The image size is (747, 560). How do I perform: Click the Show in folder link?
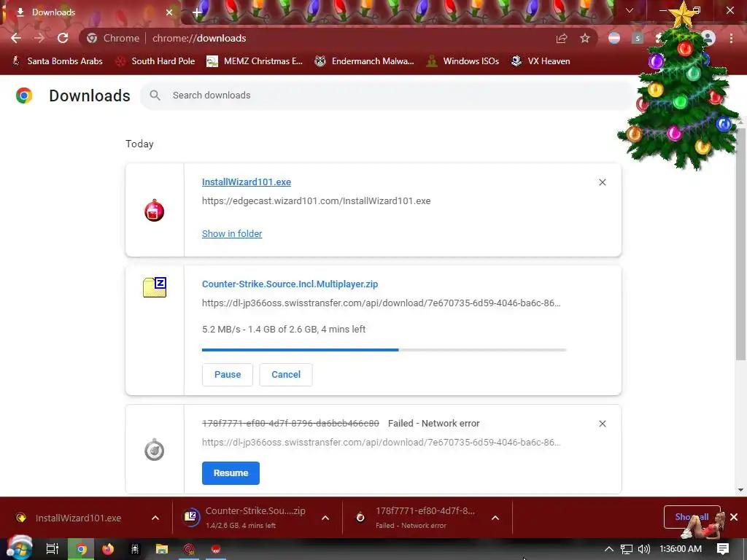[232, 234]
